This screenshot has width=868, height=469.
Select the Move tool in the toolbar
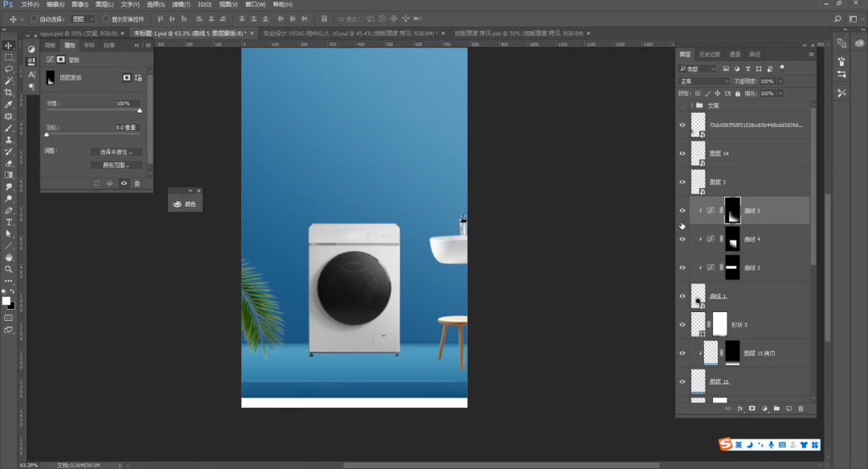[x=9, y=46]
